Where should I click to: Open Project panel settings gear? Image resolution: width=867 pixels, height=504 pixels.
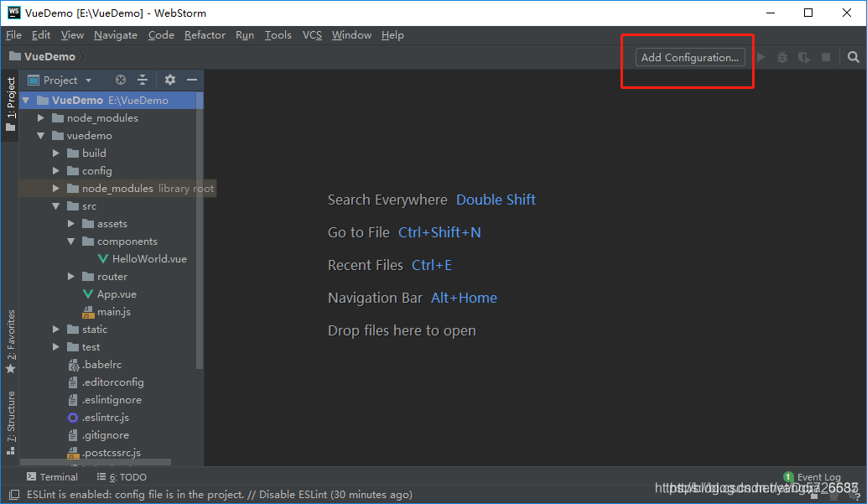click(169, 80)
